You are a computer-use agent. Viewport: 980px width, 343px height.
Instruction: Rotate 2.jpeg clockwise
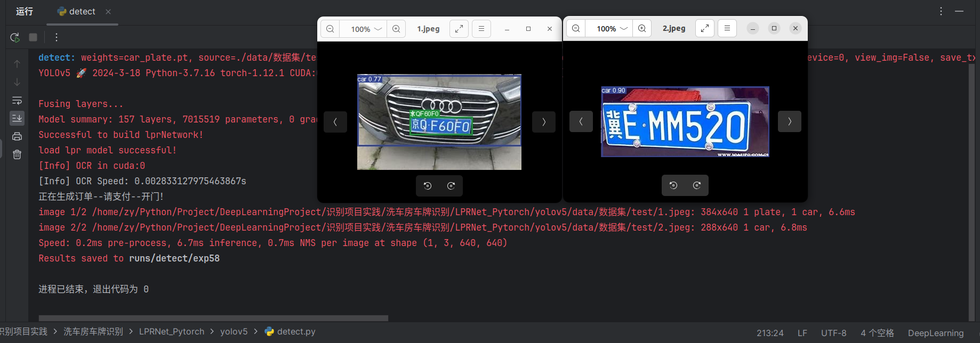(697, 185)
